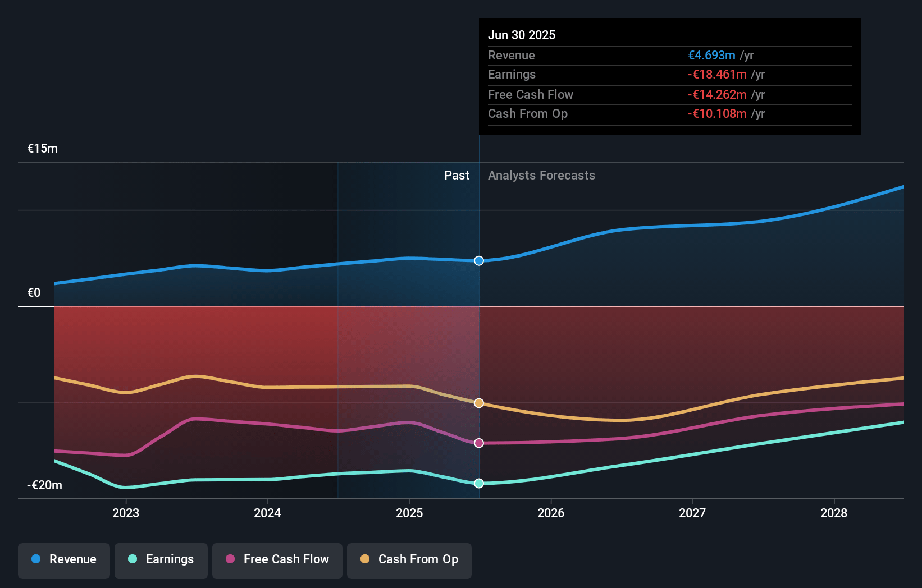This screenshot has width=922, height=588.
Task: Click the Past section label
Action: [457, 176]
